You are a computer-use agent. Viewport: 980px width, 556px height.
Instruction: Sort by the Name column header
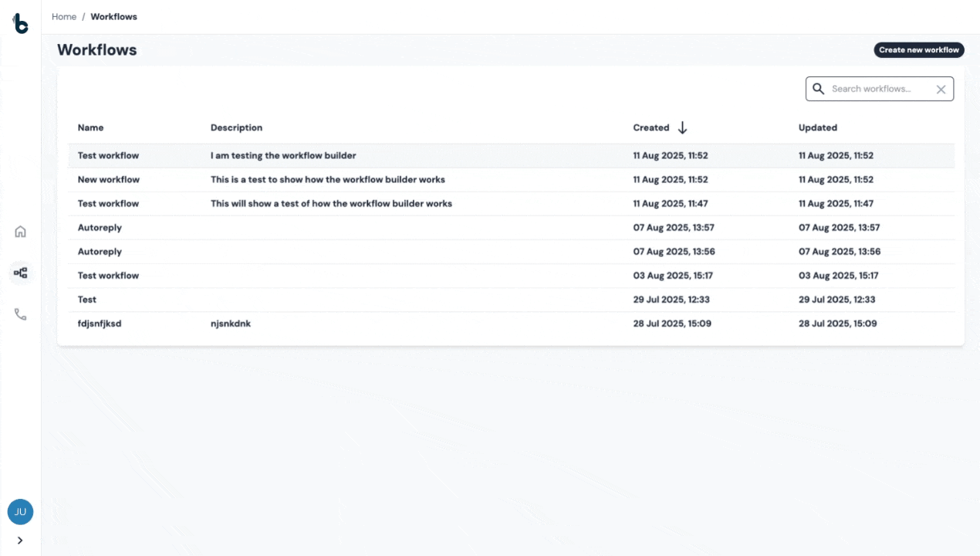pos(90,128)
